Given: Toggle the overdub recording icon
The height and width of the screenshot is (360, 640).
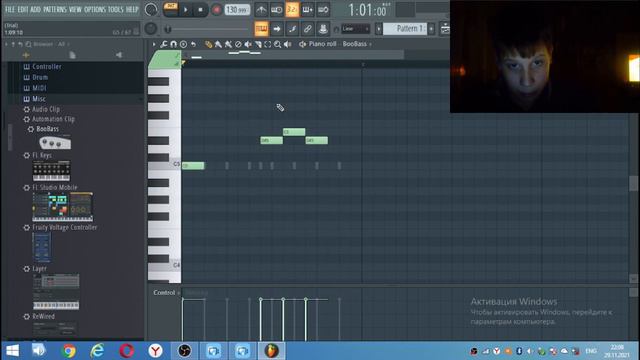Looking at the screenshot, I should pos(308,10).
